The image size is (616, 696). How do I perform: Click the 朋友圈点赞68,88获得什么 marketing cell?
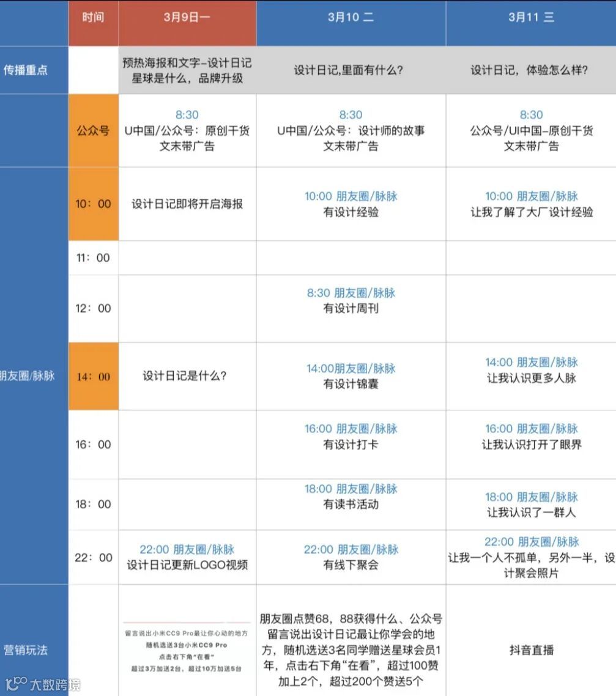pyautogui.click(x=351, y=640)
